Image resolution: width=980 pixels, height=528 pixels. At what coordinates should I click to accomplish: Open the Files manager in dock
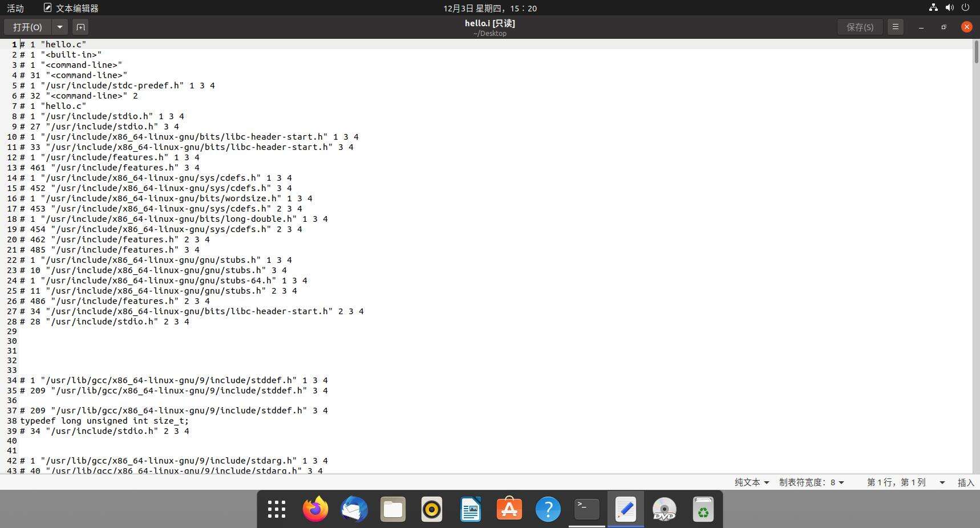(393, 509)
